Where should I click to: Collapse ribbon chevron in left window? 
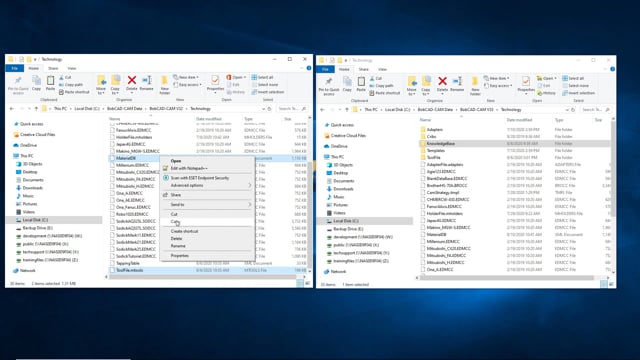point(302,68)
